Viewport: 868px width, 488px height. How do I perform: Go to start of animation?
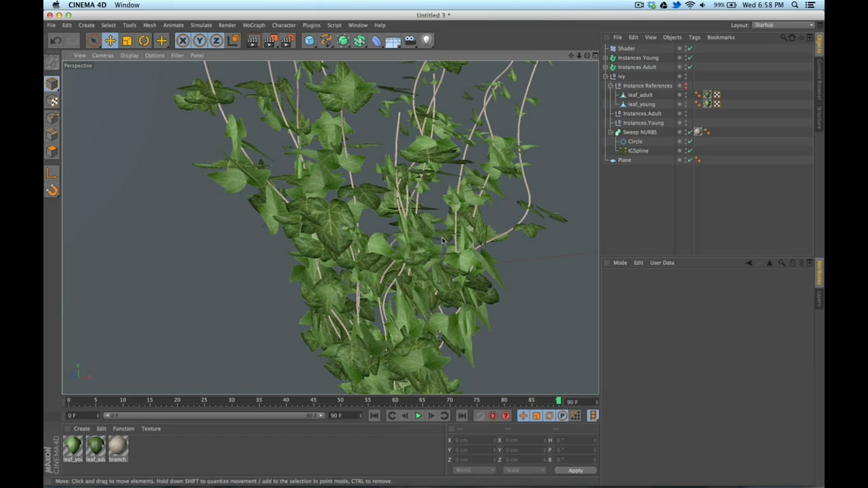pyautogui.click(x=374, y=415)
